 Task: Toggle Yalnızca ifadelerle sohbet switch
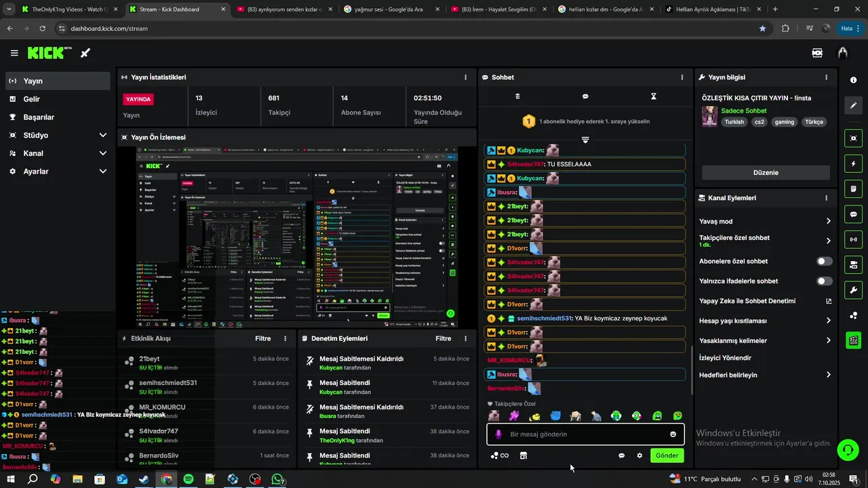point(825,281)
